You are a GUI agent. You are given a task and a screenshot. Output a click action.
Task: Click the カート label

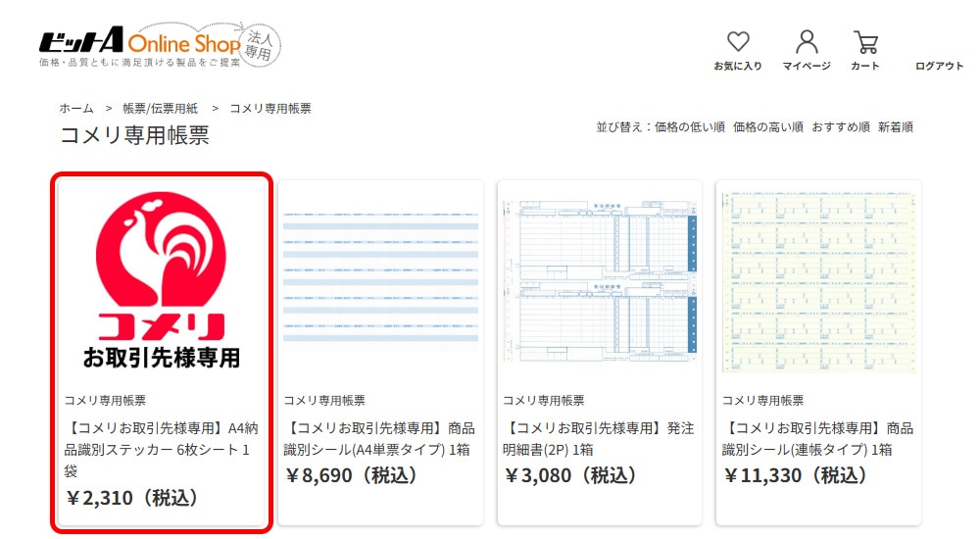point(865,66)
